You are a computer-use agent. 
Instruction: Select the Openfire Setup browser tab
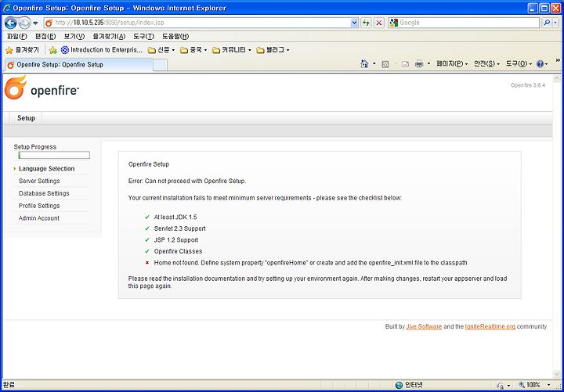coord(78,65)
